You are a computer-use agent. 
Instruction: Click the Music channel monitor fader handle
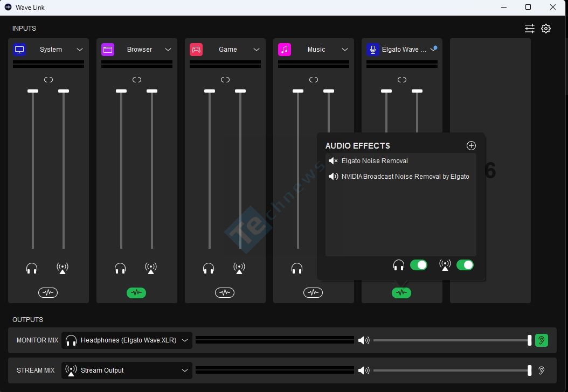(x=298, y=91)
